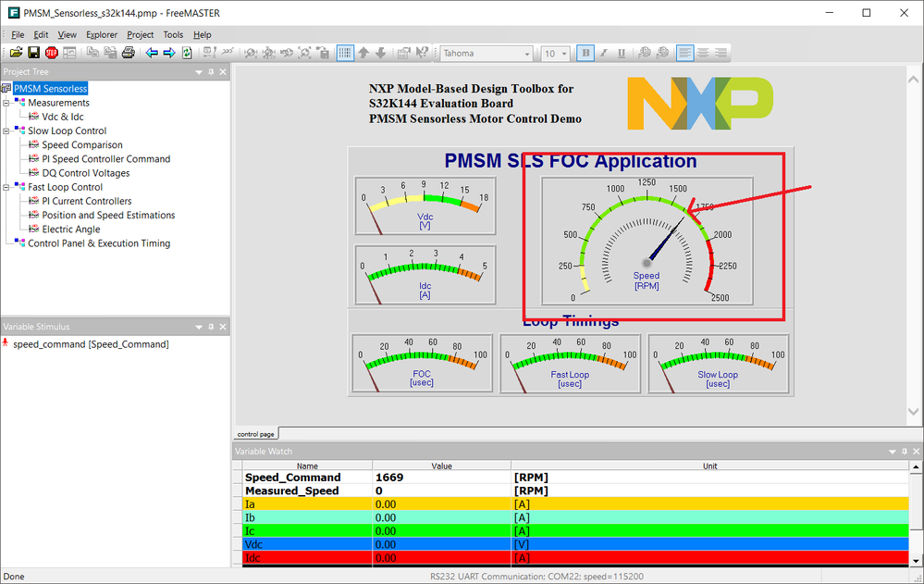Click the FreeMASTER app icon in title bar
This screenshot has height=584, width=924.
point(13,13)
